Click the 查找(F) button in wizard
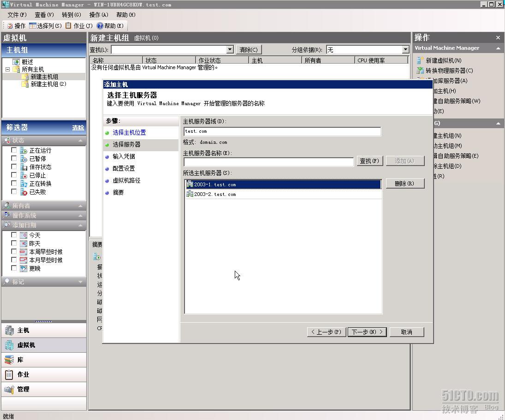 [369, 160]
